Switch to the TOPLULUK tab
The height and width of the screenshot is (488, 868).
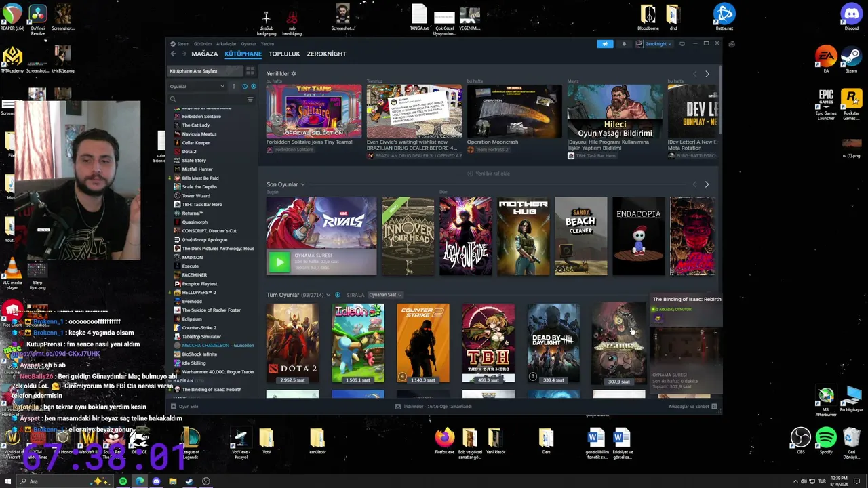pyautogui.click(x=284, y=54)
